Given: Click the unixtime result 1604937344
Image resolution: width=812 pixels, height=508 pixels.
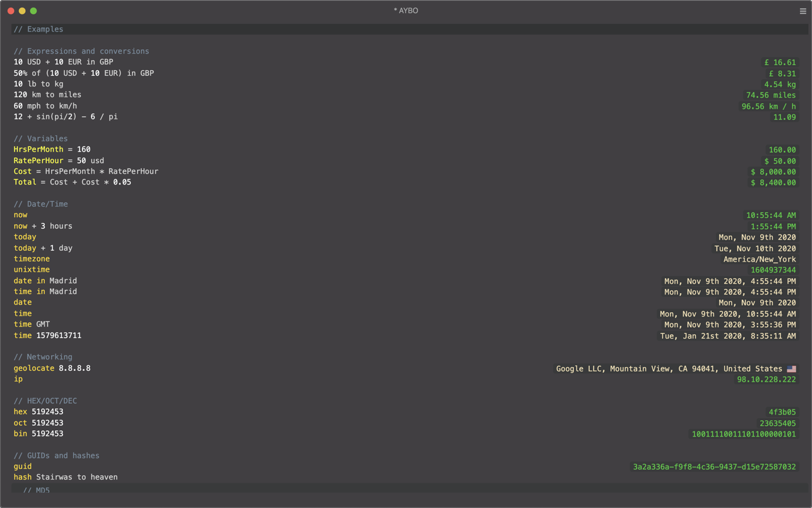Looking at the screenshot, I should coord(773,270).
